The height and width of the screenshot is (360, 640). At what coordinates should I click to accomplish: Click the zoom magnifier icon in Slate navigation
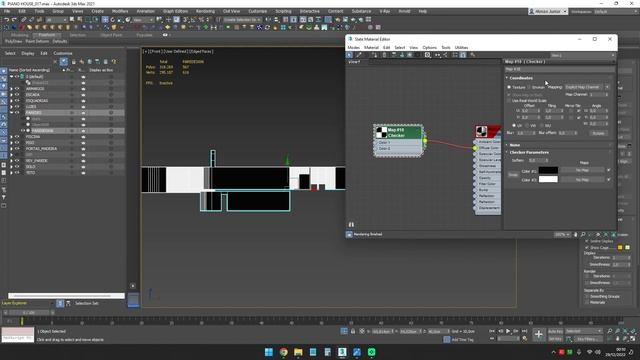pyautogui.click(x=583, y=235)
